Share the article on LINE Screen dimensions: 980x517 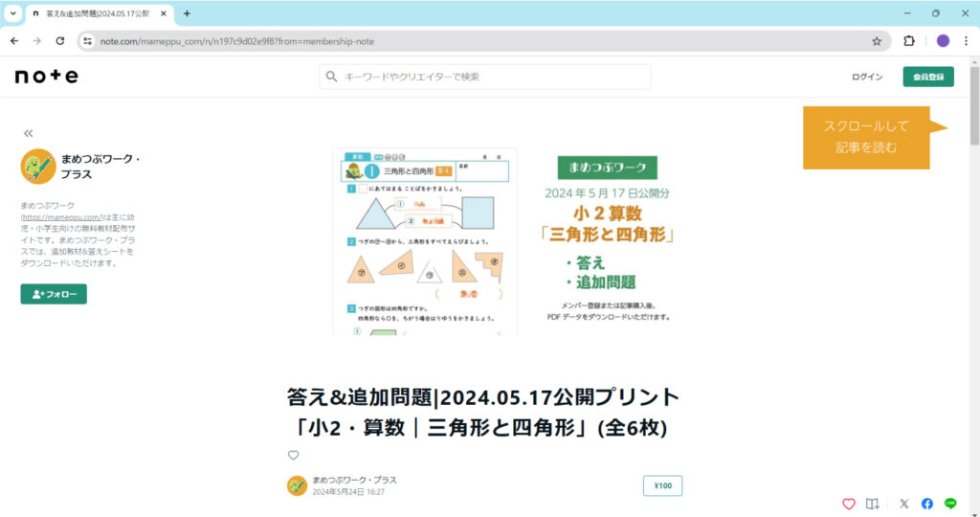(950, 504)
